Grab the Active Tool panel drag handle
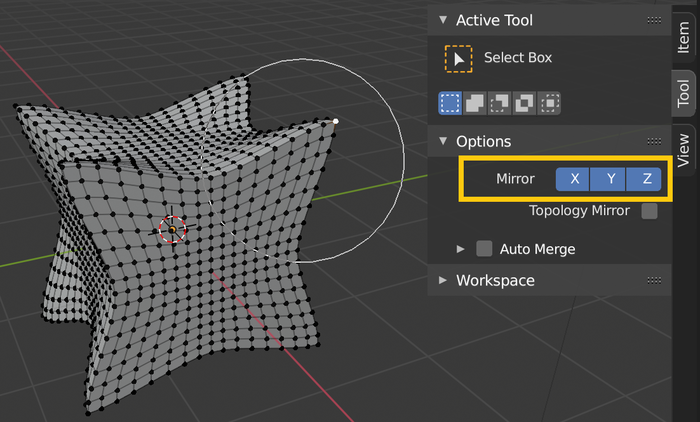 tap(654, 20)
